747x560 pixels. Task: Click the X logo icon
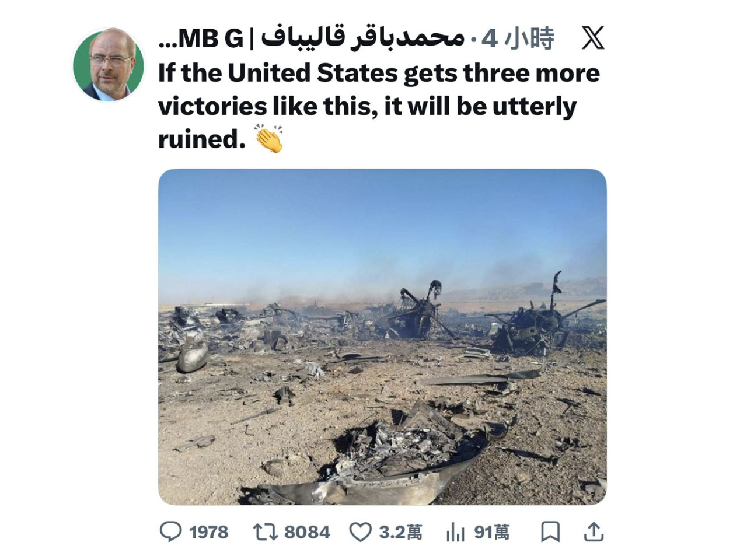(x=593, y=38)
